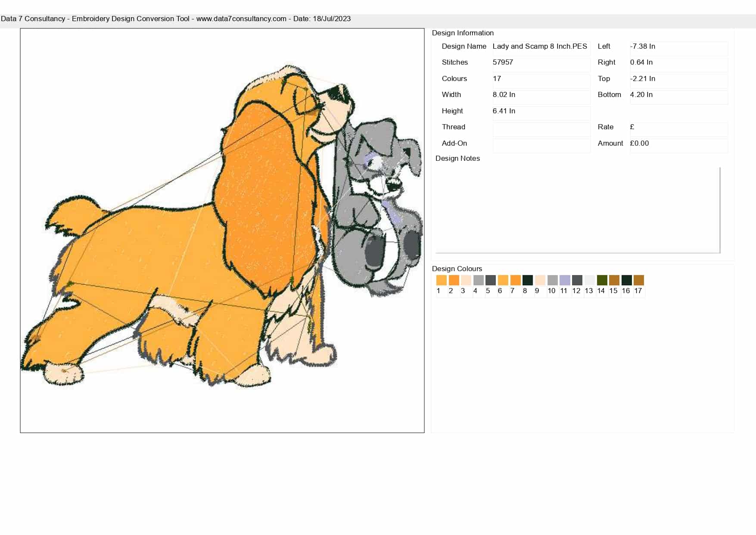The image size is (756, 535).
Task: Click the Colours value 17
Action: 541,81
